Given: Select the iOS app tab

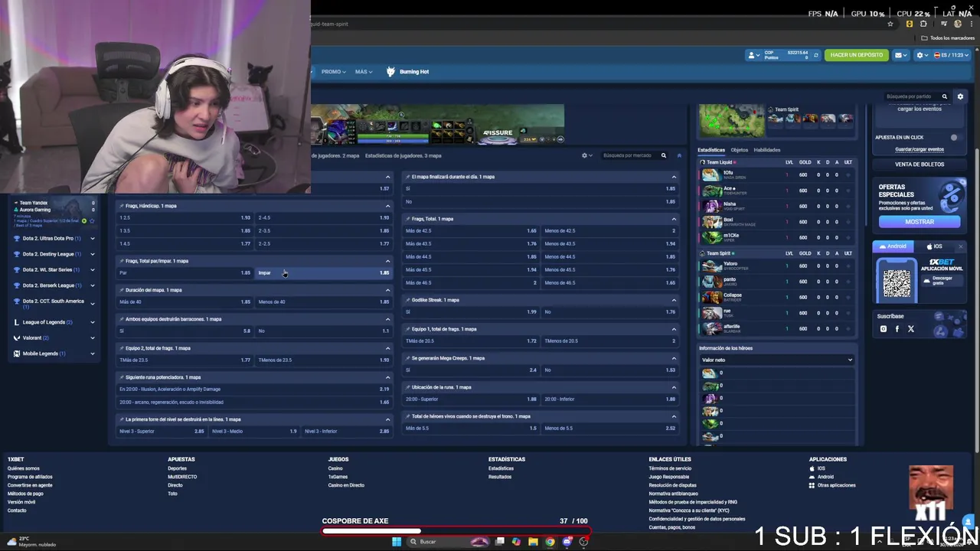Looking at the screenshot, I should (933, 246).
